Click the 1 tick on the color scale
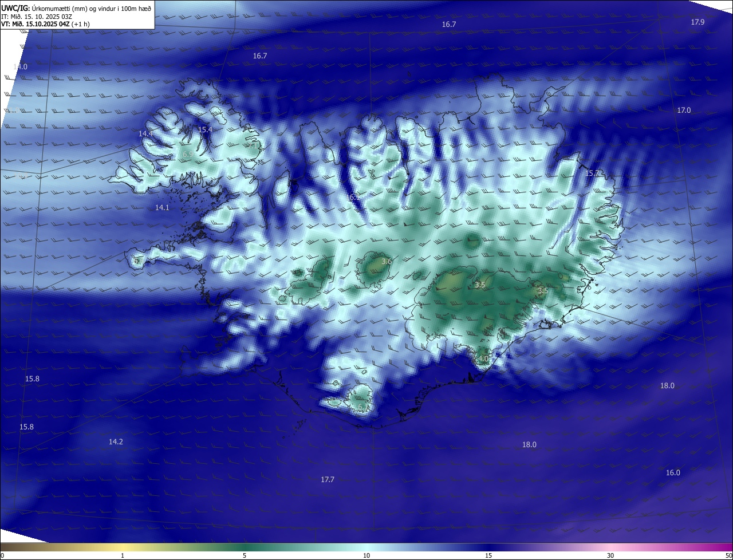 (123, 555)
